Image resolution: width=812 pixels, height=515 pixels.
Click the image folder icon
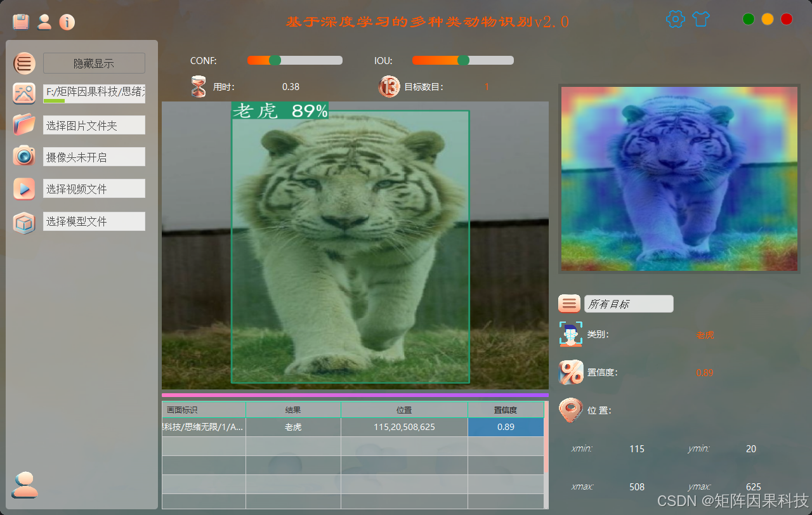24,124
